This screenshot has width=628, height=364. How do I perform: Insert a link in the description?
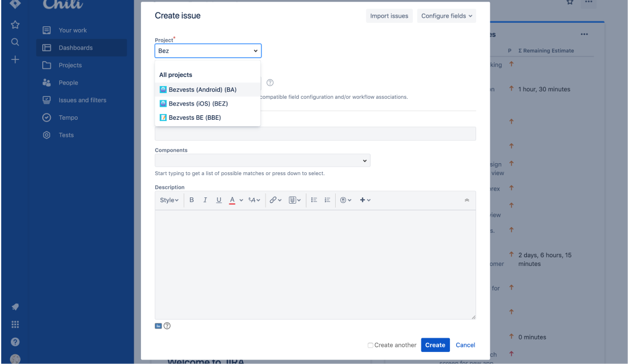click(273, 200)
